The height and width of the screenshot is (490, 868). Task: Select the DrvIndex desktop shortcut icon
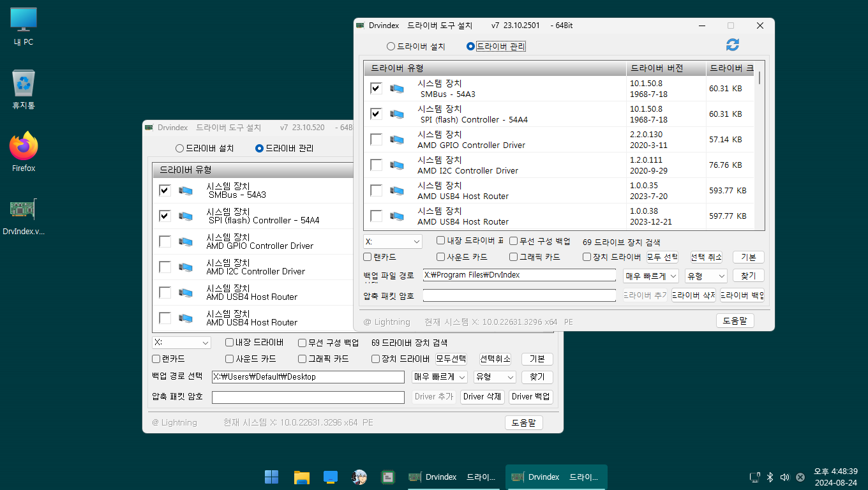(x=24, y=216)
